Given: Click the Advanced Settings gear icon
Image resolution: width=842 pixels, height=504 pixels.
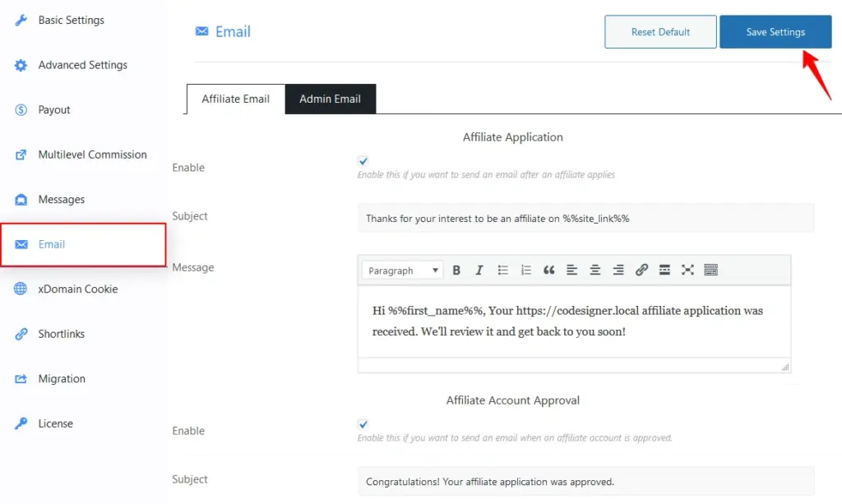Looking at the screenshot, I should coord(21,66).
